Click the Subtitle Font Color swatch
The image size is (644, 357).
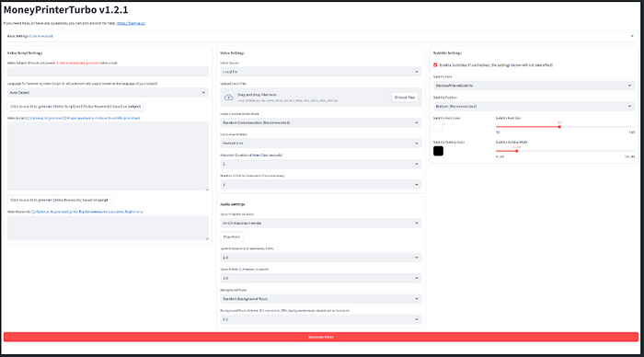point(438,127)
